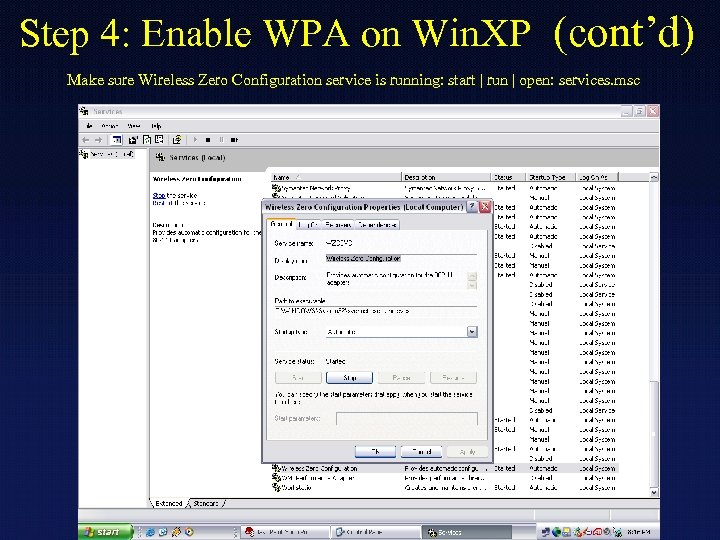
Task: Select Services (Local) in the console tree
Action: point(107,154)
